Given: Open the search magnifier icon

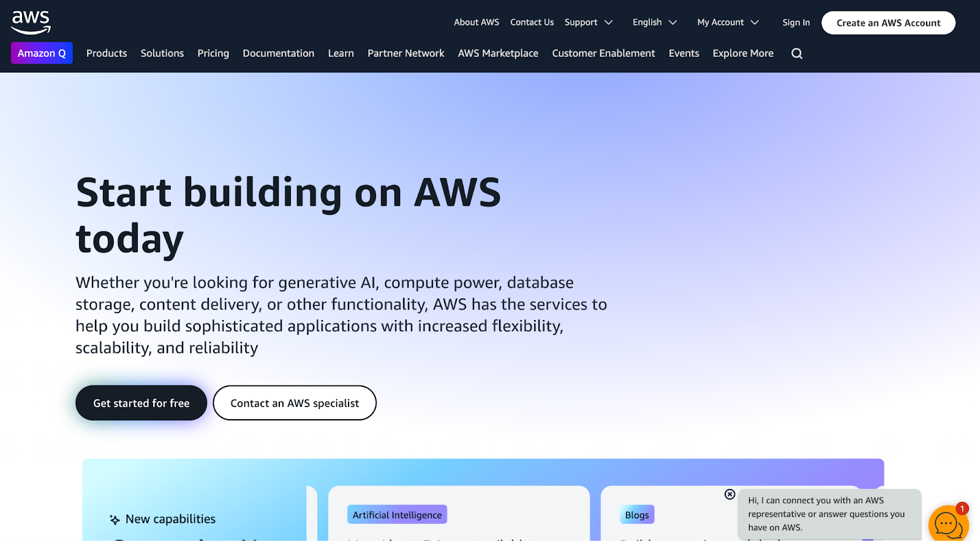Looking at the screenshot, I should 797,53.
